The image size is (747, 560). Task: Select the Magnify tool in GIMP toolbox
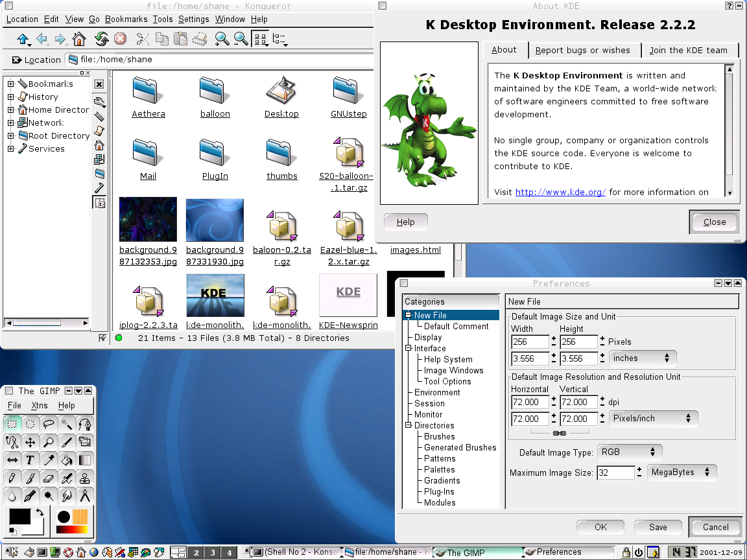tap(48, 442)
